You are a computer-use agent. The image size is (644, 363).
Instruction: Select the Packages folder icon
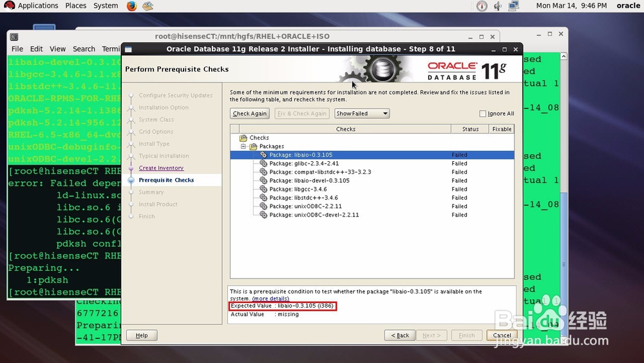pos(253,146)
